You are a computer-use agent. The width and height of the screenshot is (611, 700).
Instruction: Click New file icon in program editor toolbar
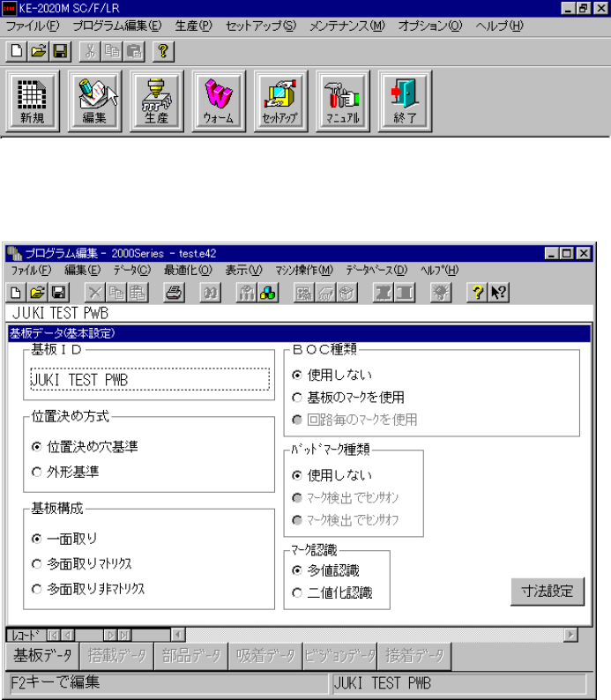[x=16, y=293]
